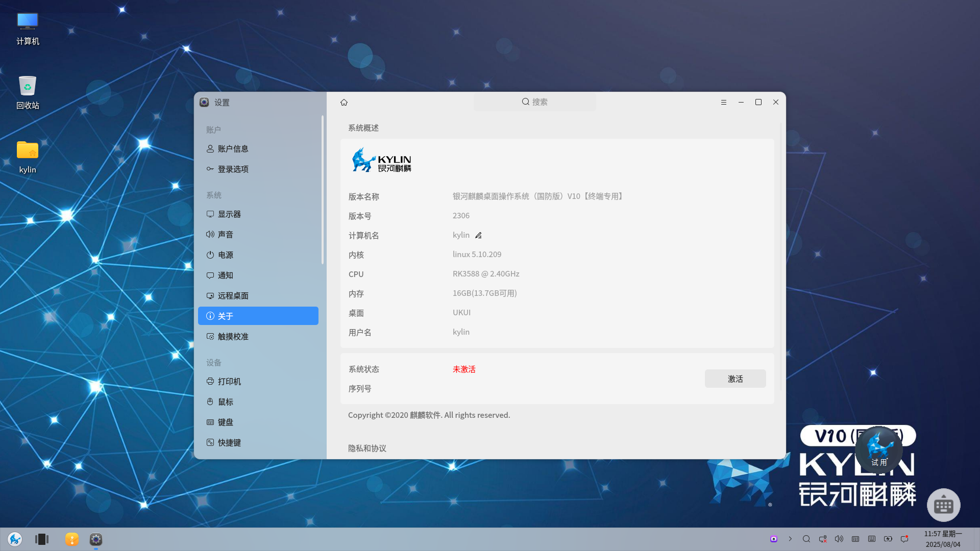Maximize the Settings window

tap(758, 102)
